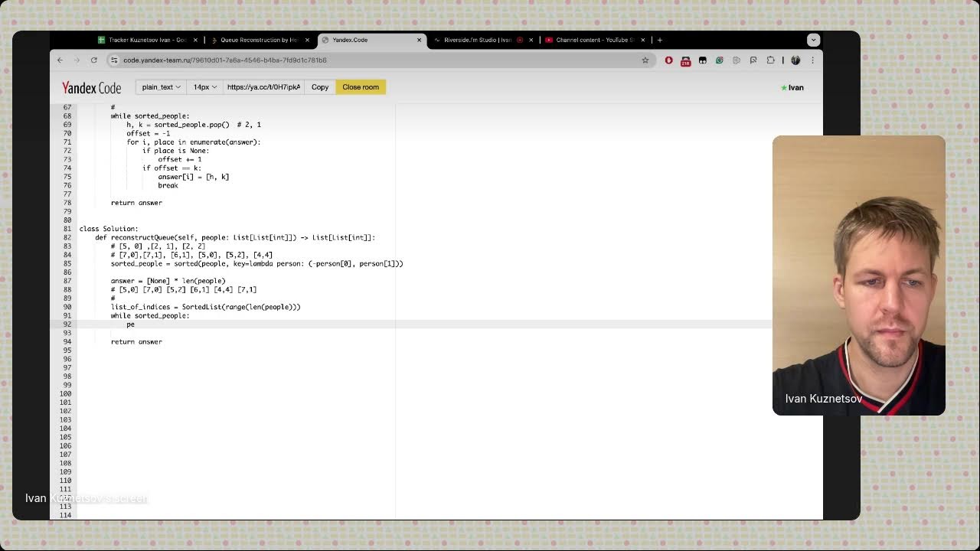Open extension with red 218 badge
The height and width of the screenshot is (551, 980).
pyautogui.click(x=685, y=60)
